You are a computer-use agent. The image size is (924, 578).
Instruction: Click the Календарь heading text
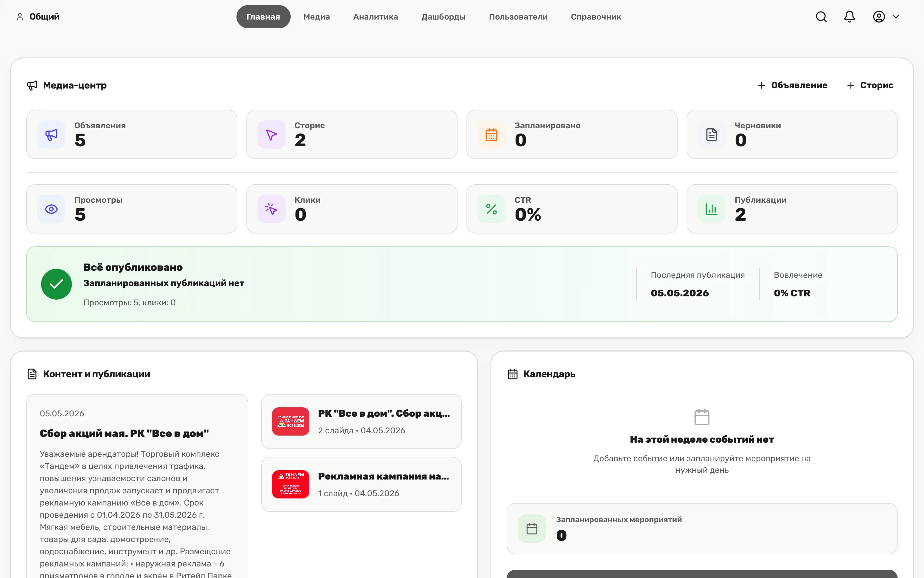[x=549, y=374]
